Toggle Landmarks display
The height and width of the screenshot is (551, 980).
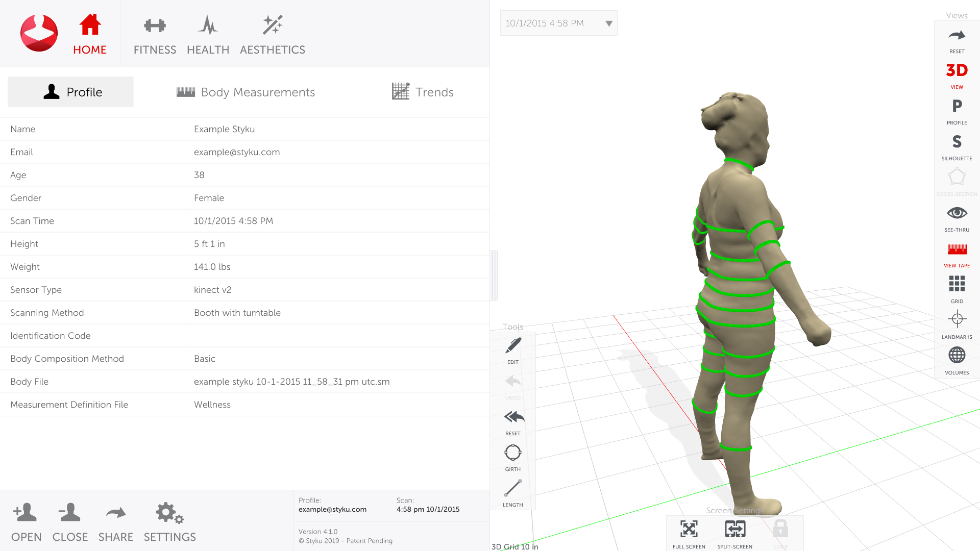click(x=957, y=320)
